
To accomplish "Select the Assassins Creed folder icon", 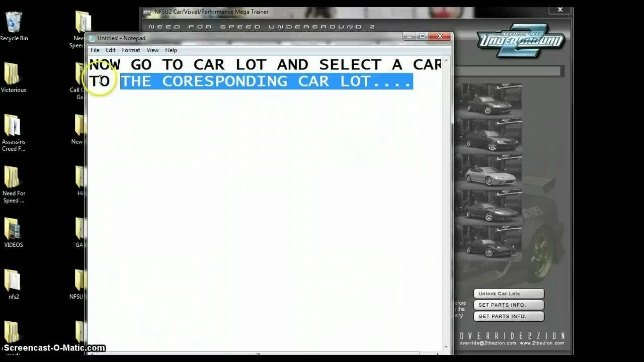I will [x=13, y=133].
